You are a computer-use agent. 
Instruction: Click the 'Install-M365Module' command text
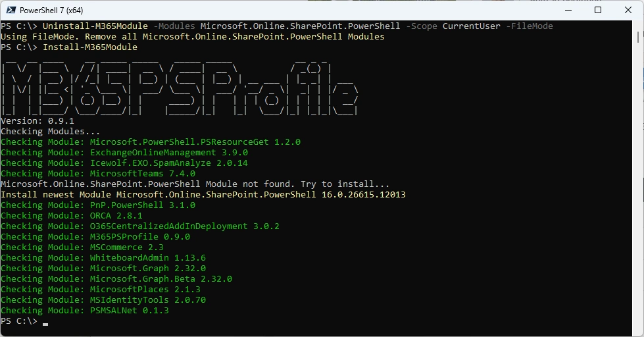click(89, 47)
